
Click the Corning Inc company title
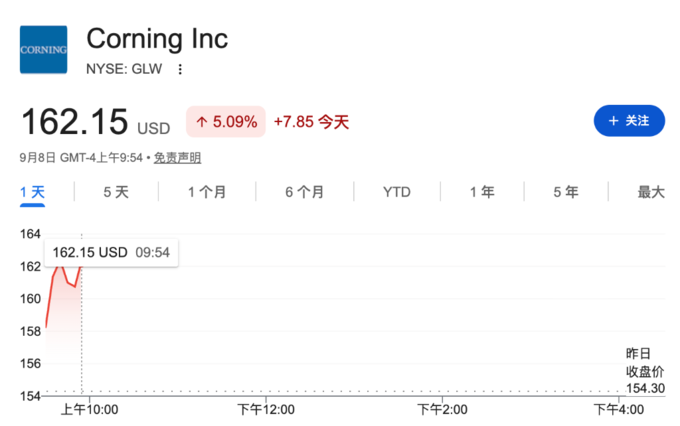(157, 39)
